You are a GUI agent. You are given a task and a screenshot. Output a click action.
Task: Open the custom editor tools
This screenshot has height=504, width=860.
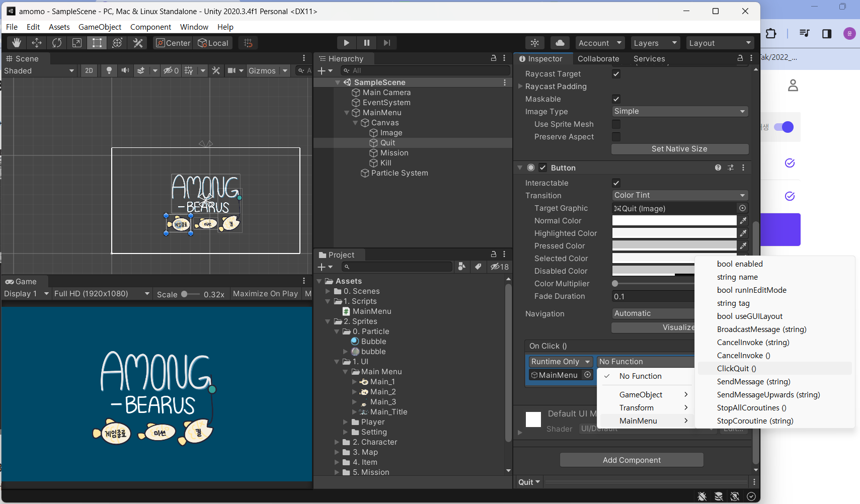pos(138,43)
